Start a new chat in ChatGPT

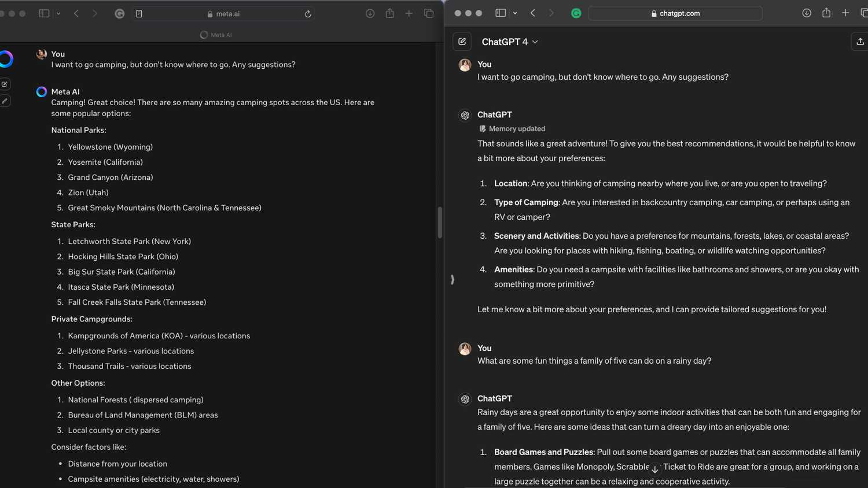462,42
